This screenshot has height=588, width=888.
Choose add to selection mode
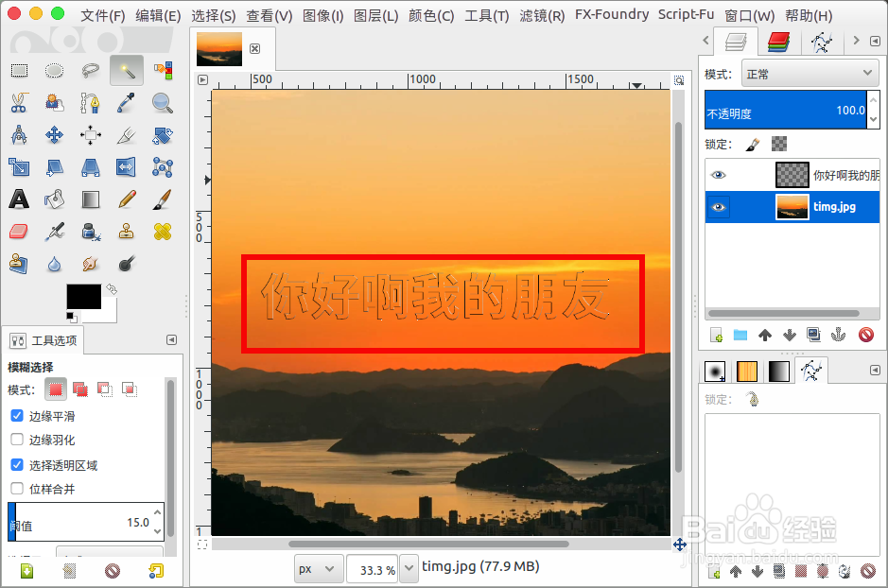click(80, 389)
